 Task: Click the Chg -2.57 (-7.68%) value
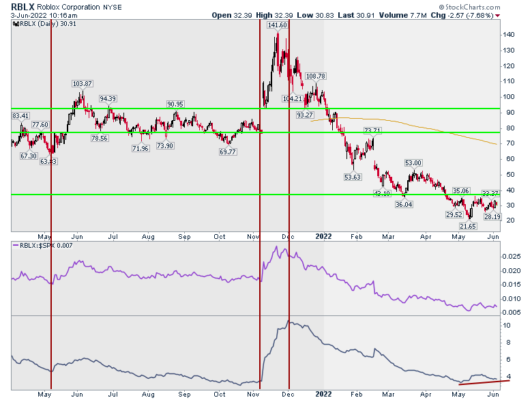point(462,15)
